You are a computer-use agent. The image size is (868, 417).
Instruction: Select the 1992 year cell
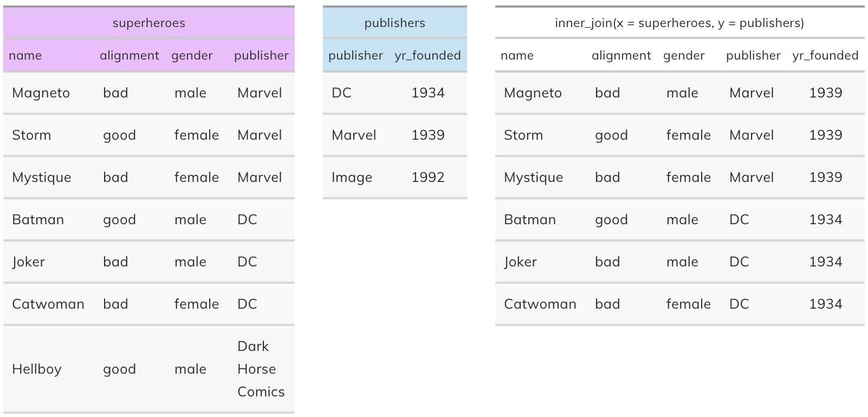click(428, 178)
